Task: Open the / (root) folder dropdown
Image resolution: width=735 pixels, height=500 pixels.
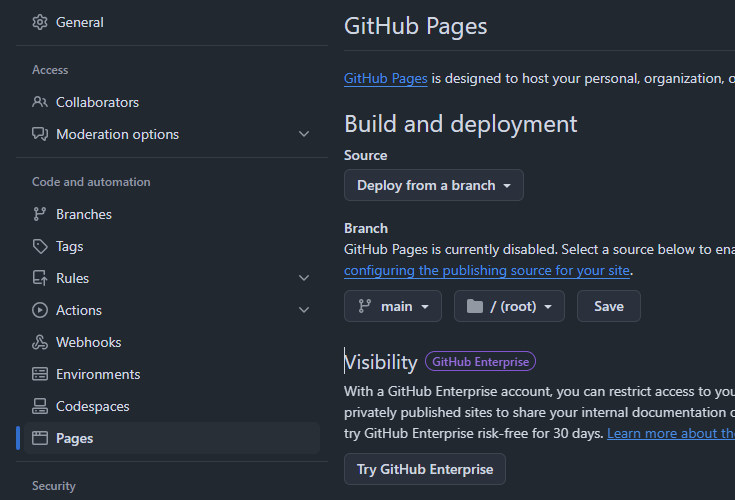Action: [x=509, y=306]
